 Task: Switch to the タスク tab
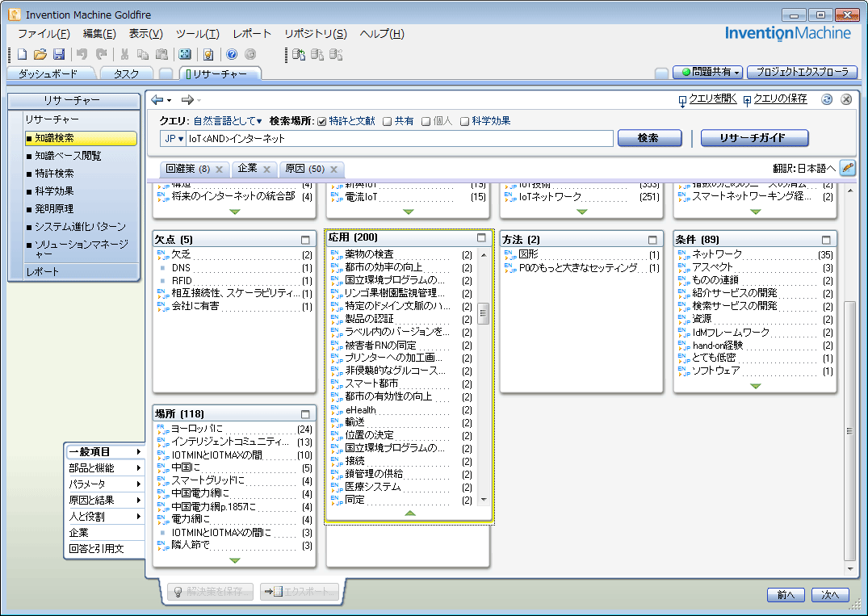tap(126, 73)
